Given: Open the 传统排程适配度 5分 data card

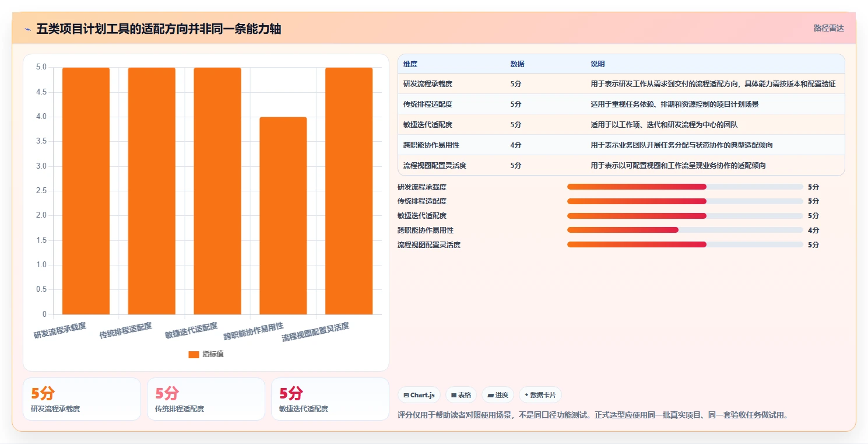Looking at the screenshot, I should click(x=206, y=399).
